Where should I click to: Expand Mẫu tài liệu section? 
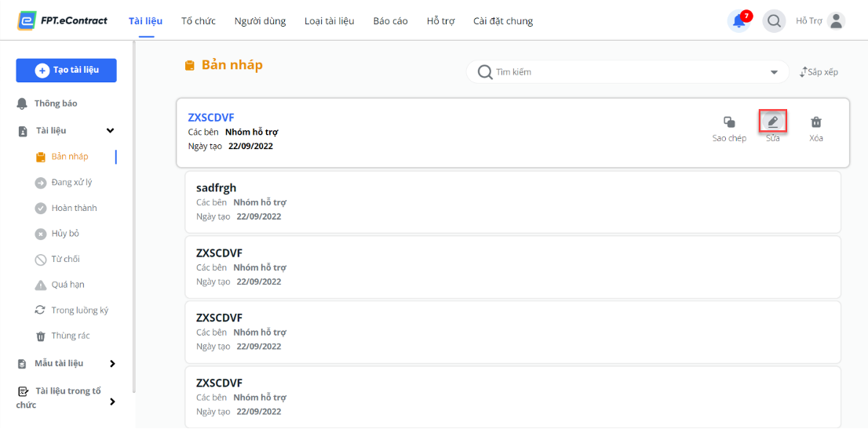coord(112,364)
